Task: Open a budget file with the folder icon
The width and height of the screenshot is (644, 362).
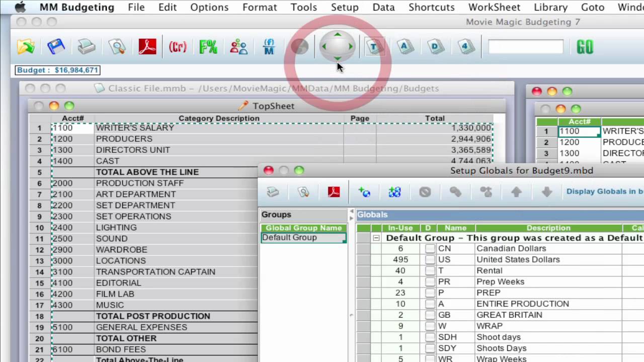Action: 26,47
